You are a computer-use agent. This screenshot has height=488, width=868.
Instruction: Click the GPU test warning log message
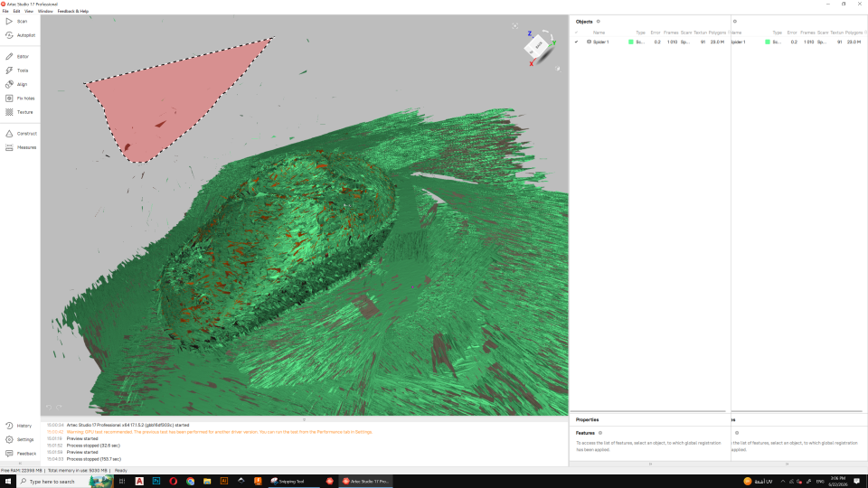point(219,432)
